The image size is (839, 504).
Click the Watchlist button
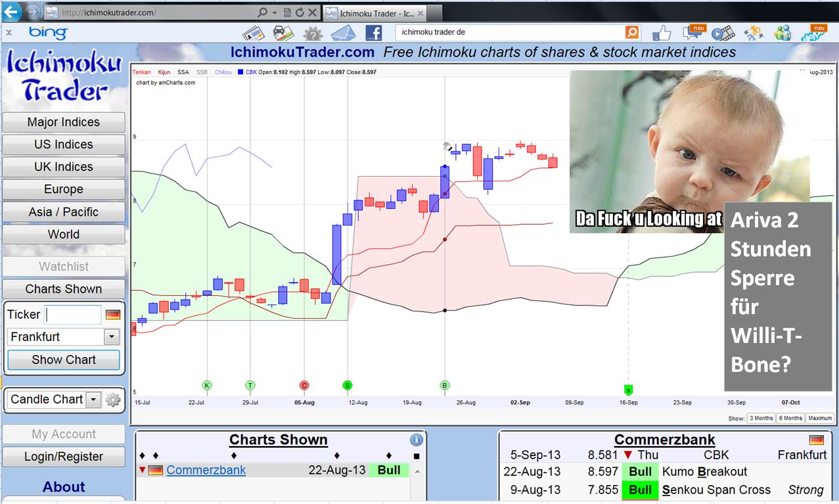[x=64, y=267]
